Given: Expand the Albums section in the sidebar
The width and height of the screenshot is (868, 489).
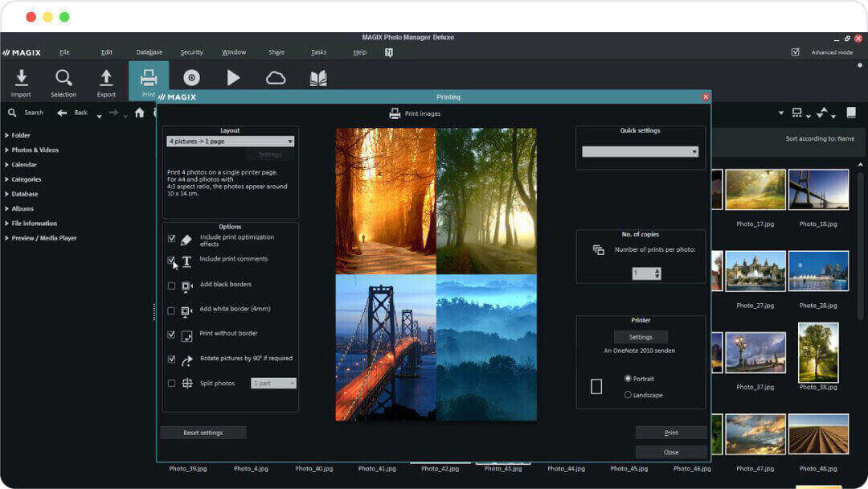Looking at the screenshot, I should pos(23,208).
